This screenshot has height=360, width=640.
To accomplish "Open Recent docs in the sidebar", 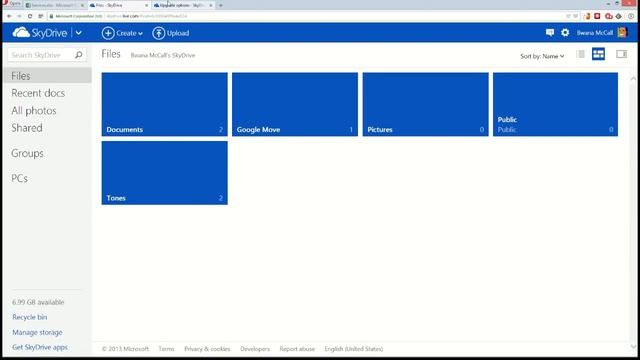I will click(x=38, y=93).
